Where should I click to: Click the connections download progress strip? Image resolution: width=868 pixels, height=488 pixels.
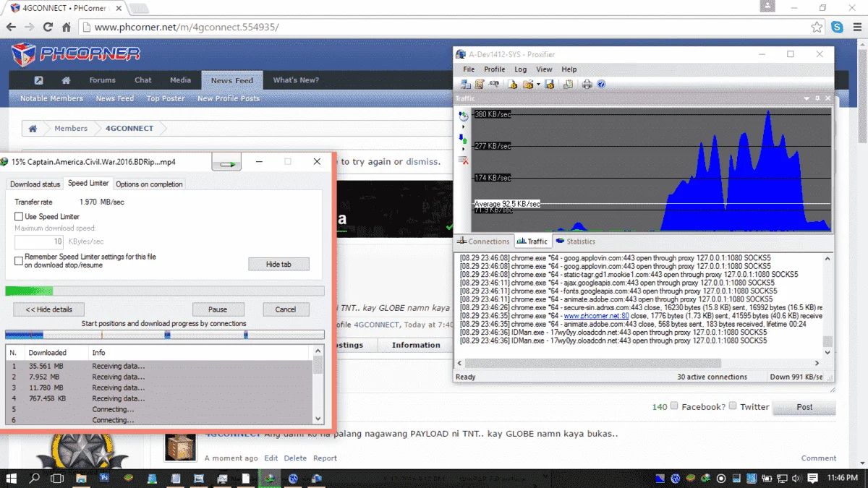164,335
